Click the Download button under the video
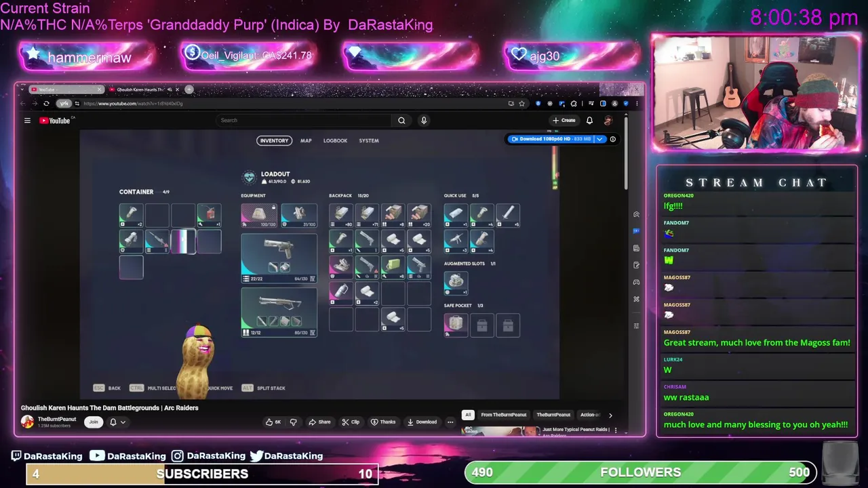Screen dimensions: 868x488 422,422
